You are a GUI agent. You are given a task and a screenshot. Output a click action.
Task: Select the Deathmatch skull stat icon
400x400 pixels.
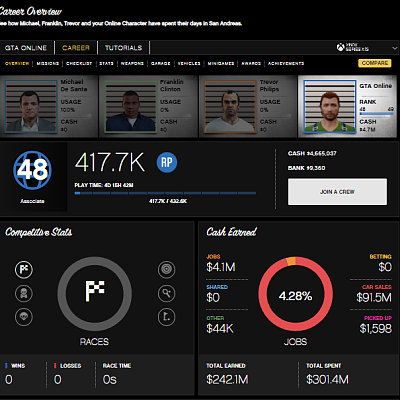(24, 293)
